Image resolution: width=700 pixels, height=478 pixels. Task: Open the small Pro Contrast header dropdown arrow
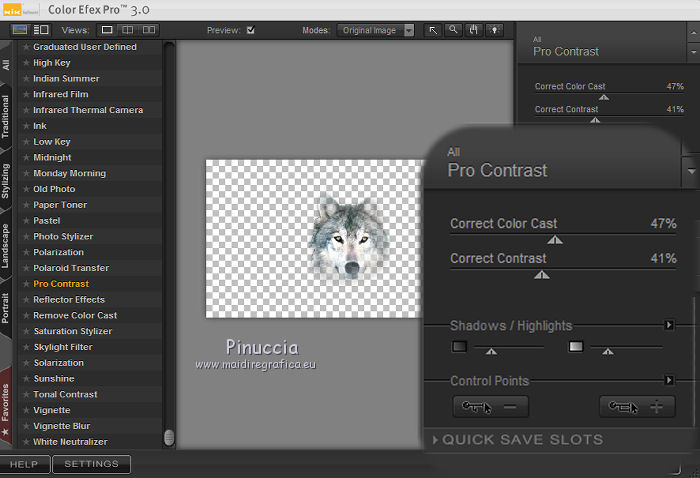point(693,52)
